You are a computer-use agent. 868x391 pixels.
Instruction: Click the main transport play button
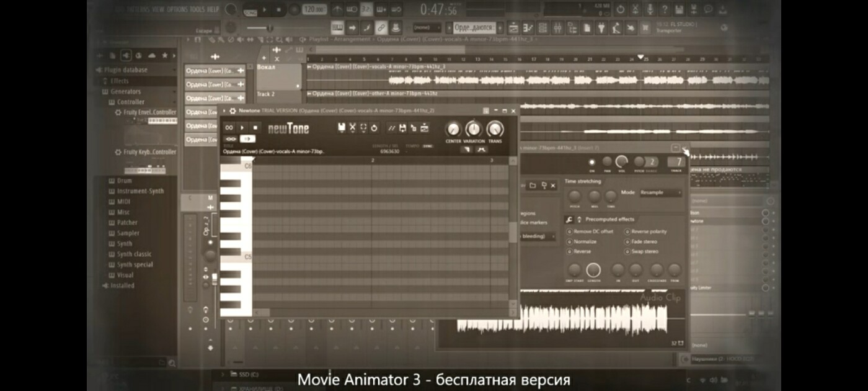(266, 10)
